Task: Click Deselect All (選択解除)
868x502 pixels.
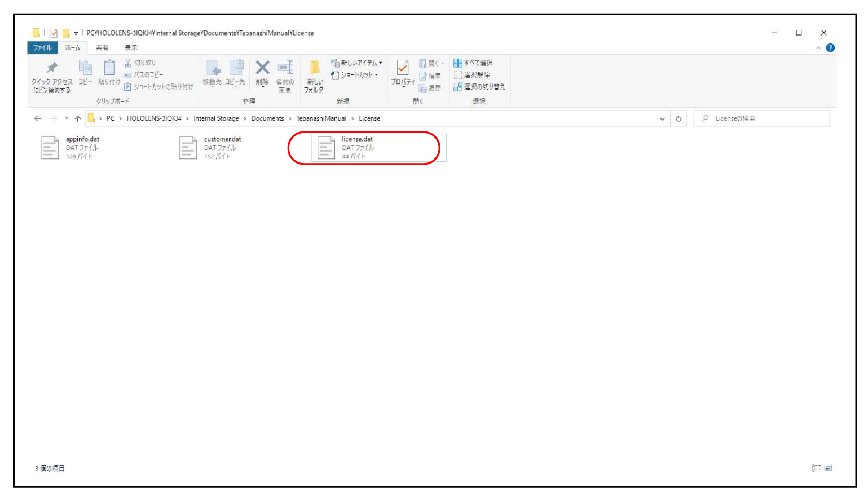Action: tap(472, 74)
